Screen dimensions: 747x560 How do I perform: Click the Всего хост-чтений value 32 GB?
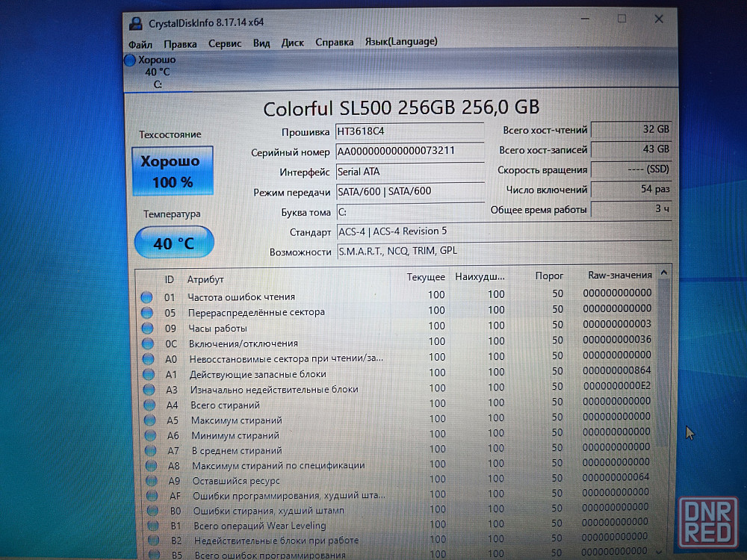[x=631, y=129]
